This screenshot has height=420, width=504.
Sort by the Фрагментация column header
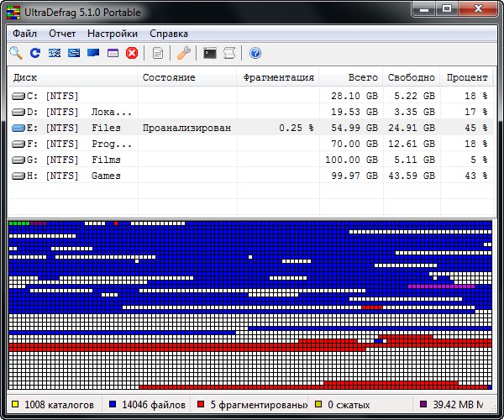[278, 77]
